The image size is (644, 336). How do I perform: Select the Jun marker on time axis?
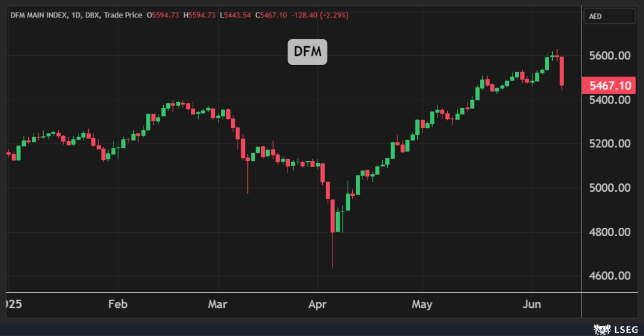coord(532,304)
